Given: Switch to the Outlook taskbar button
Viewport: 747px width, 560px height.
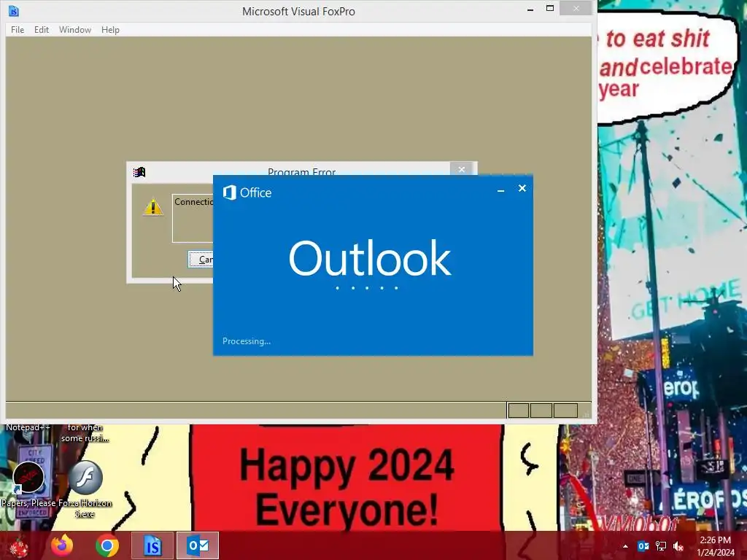Looking at the screenshot, I should 197,545.
